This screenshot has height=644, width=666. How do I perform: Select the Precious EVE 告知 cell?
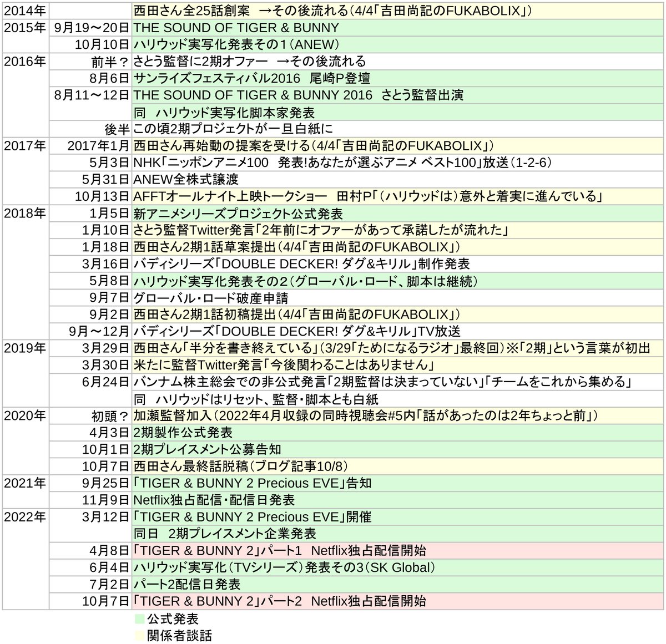[398, 483]
